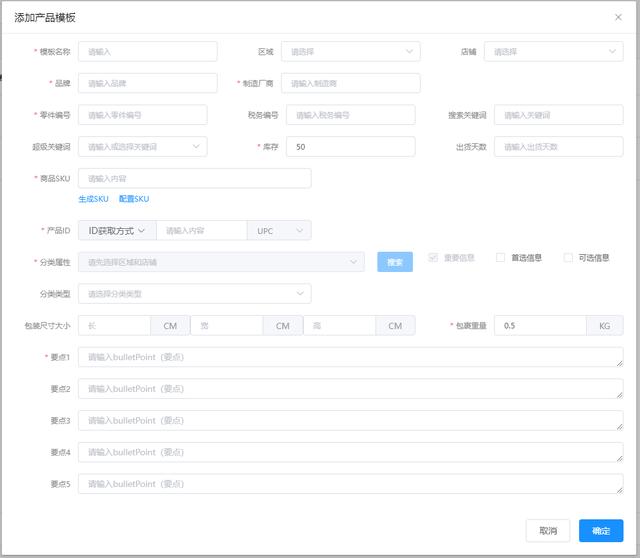Open the ID获取方式 dropdown

[x=116, y=231]
